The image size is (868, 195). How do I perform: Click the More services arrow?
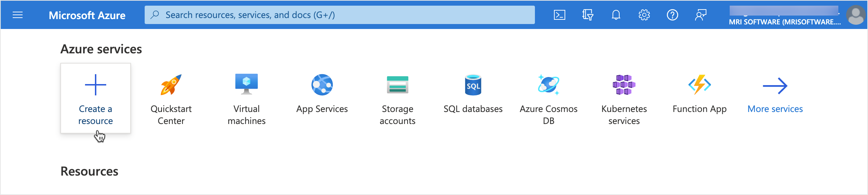(x=775, y=86)
